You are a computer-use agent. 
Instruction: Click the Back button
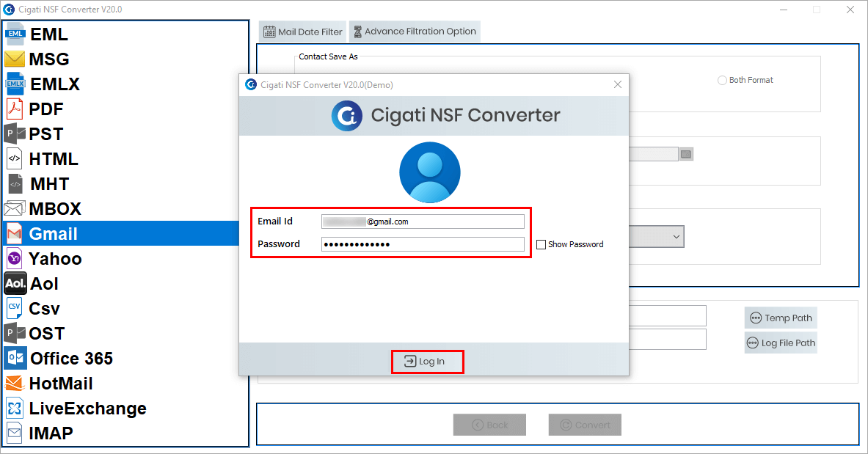pyautogui.click(x=489, y=425)
